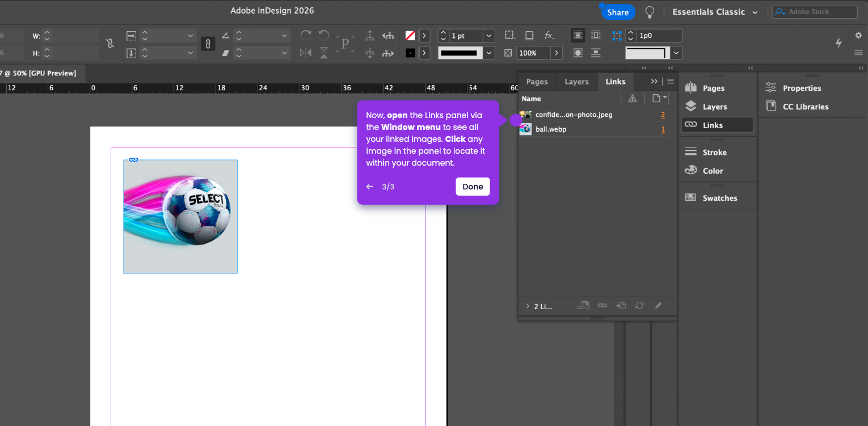Screen dimensions: 868x426
Task: Open the lightbulb Discover help icon
Action: pyautogui.click(x=650, y=12)
